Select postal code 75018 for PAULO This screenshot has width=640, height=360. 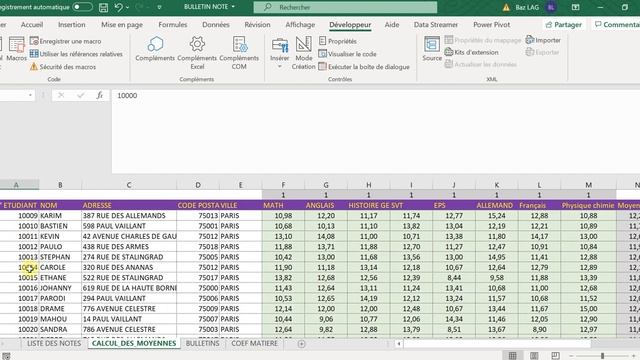(198, 247)
